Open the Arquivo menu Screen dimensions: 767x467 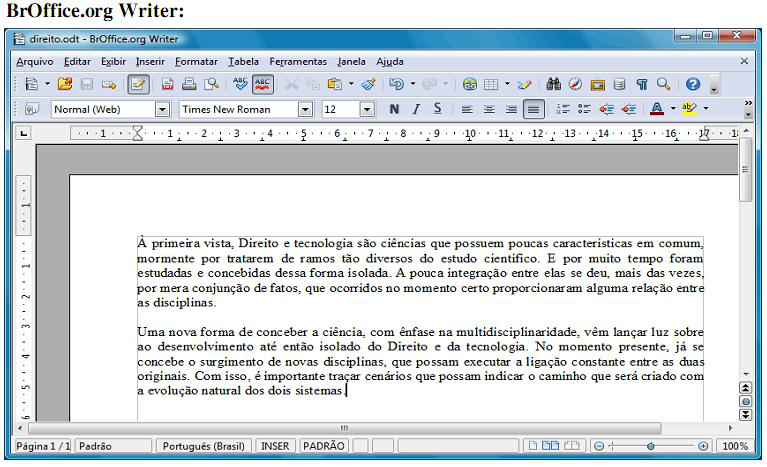pos(35,62)
